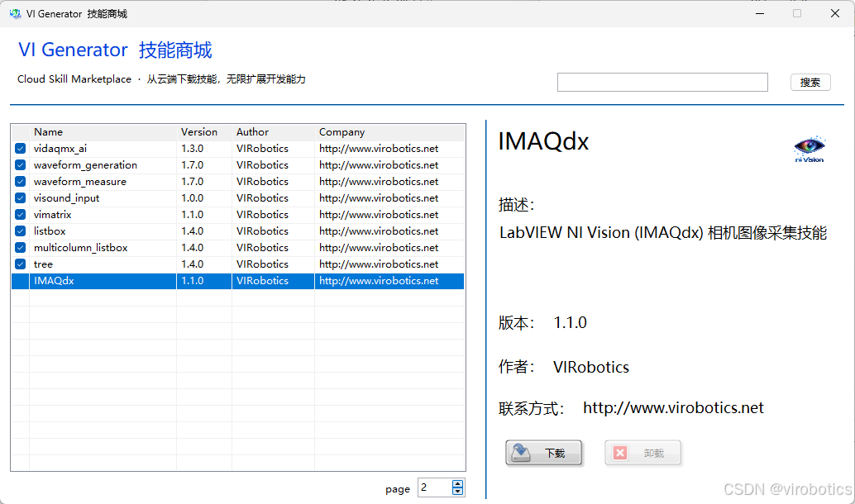Toggle the listbox row checkbox
Viewport: 855px width, 504px height.
click(20, 231)
